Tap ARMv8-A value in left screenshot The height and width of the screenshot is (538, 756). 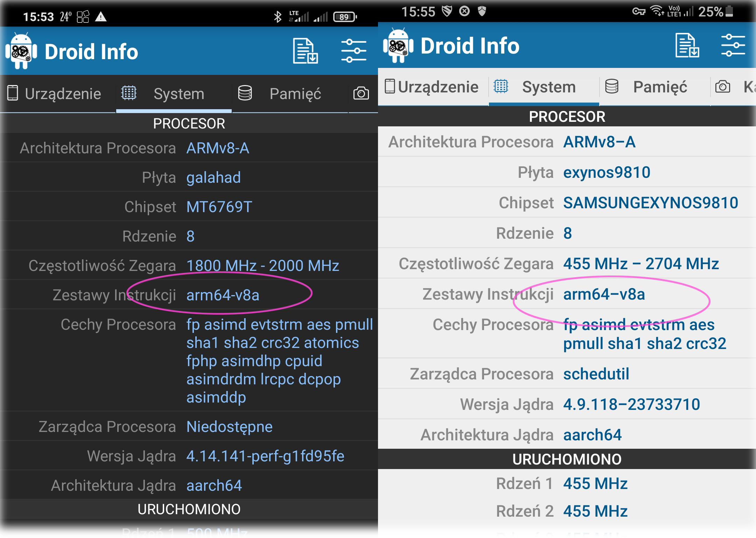(x=218, y=148)
